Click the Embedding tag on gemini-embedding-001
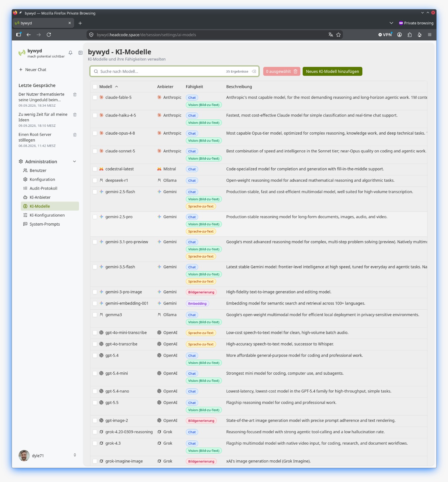This screenshot has width=448, height=482. tap(197, 304)
